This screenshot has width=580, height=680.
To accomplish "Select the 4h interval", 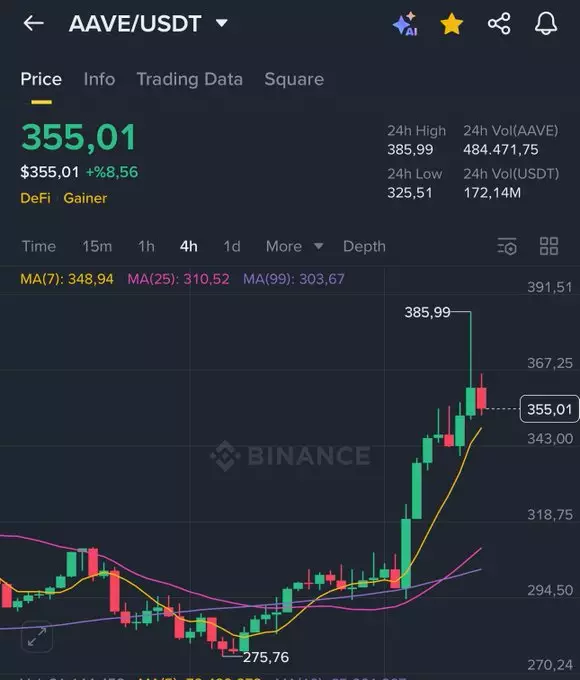I will tap(189, 246).
